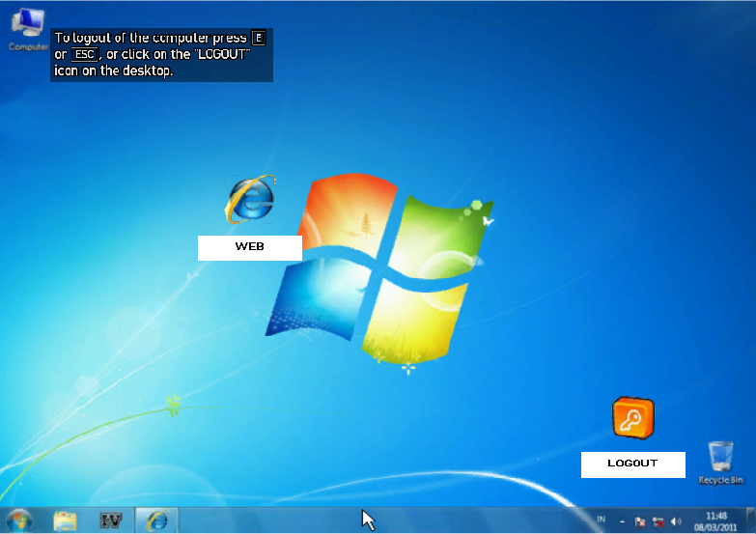Screen dimensions: 756x534
Task: Show hidden tray icons arrow
Action: 623,521
